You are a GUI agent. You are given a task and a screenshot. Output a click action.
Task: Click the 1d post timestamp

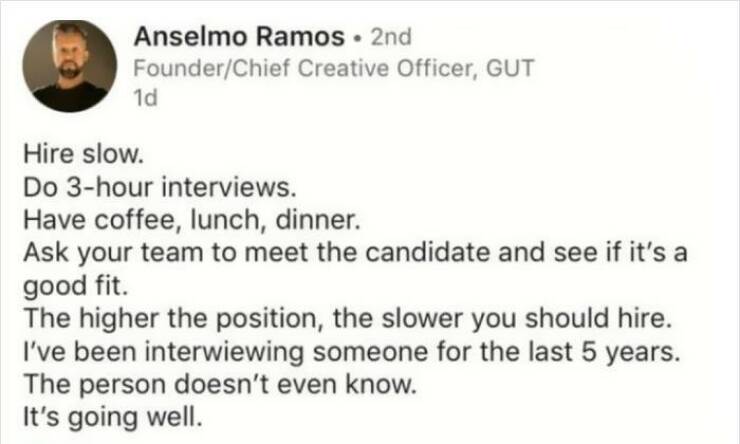pyautogui.click(x=146, y=99)
